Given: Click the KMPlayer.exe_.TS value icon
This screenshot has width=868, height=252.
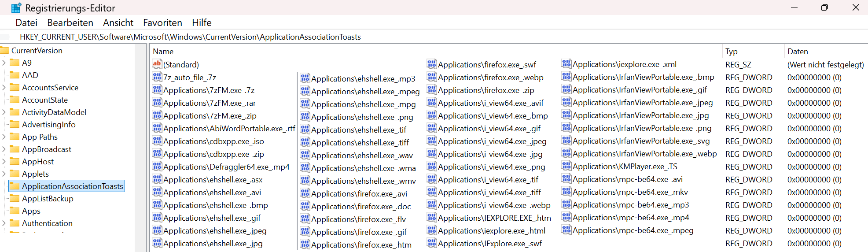Looking at the screenshot, I should 566,166.
